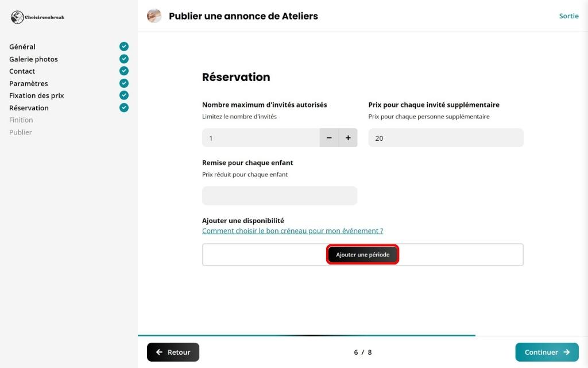Click the Sortie link
Image resolution: width=588 pixels, height=368 pixels.
click(568, 16)
